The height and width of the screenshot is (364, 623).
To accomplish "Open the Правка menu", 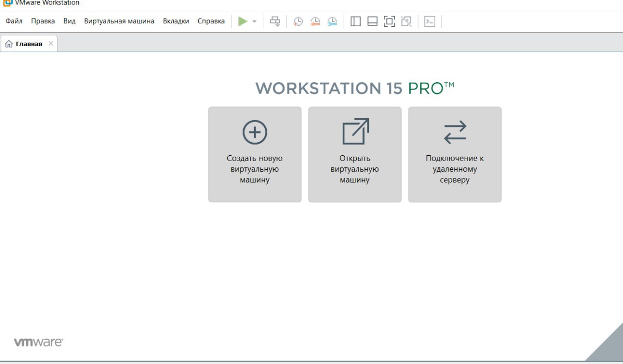I will [x=43, y=21].
